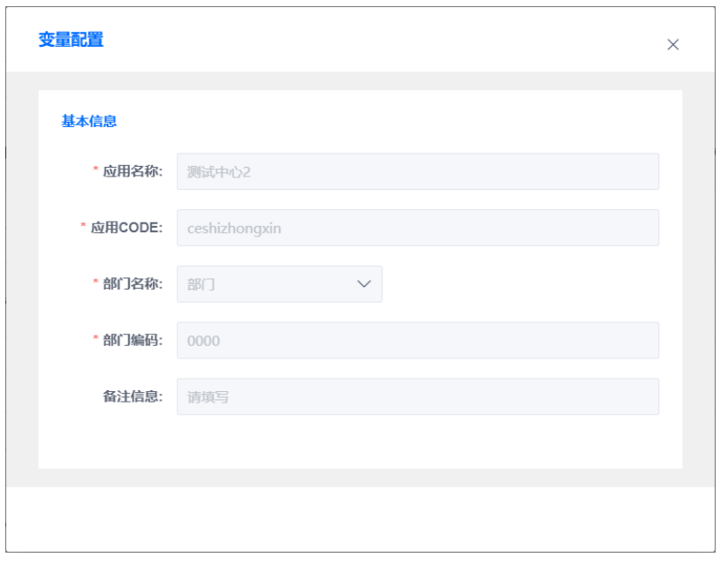The height and width of the screenshot is (565, 728).
Task: Click the 变量配置 dialog title
Action: pyautogui.click(x=71, y=40)
